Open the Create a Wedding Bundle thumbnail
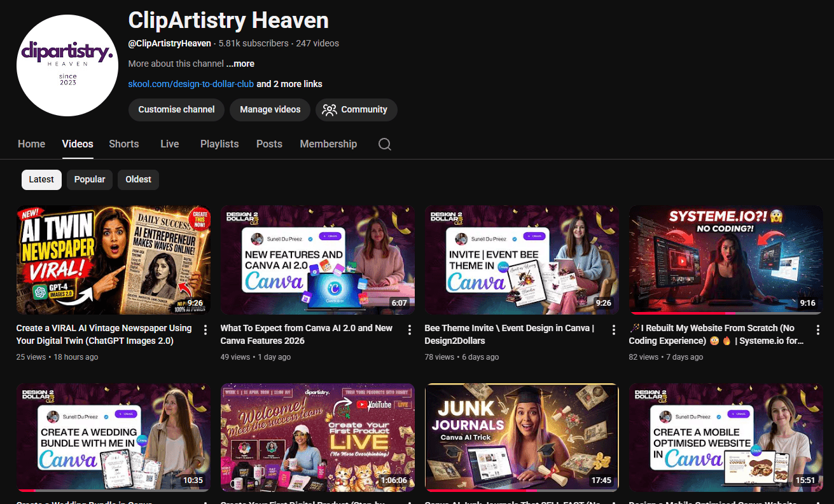The image size is (834, 504). (113, 437)
